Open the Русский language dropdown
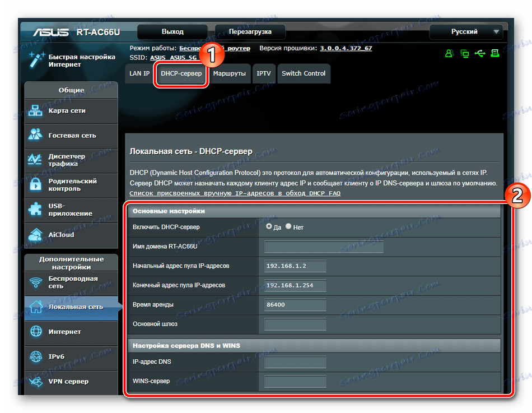 tap(466, 32)
